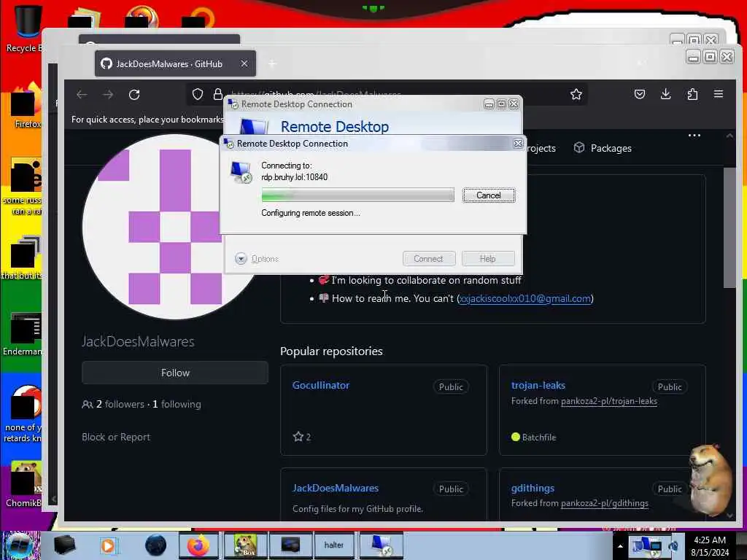The image size is (747, 560).
Task: Open the Save to Pocket icon
Action: [639, 94]
